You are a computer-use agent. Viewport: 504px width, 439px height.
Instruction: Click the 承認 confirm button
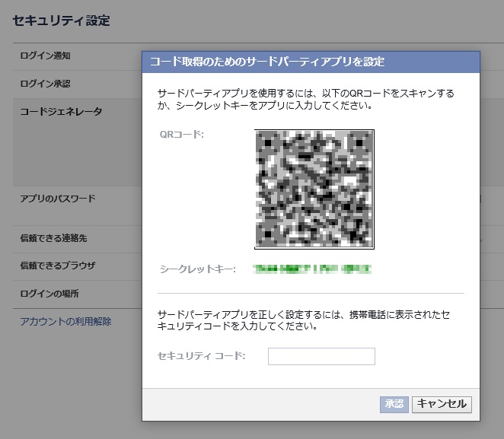click(394, 404)
